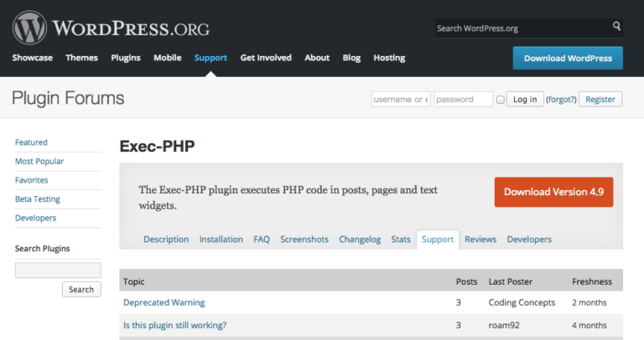Switch to the Description tab

click(166, 240)
